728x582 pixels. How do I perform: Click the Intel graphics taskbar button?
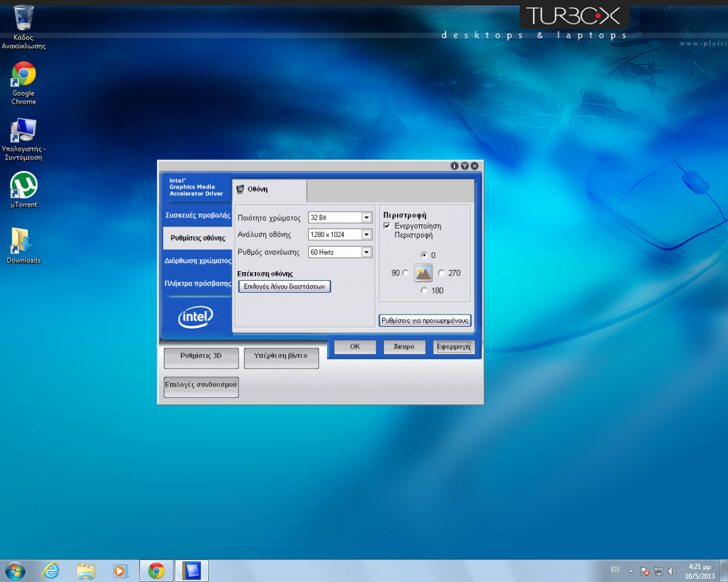192,570
